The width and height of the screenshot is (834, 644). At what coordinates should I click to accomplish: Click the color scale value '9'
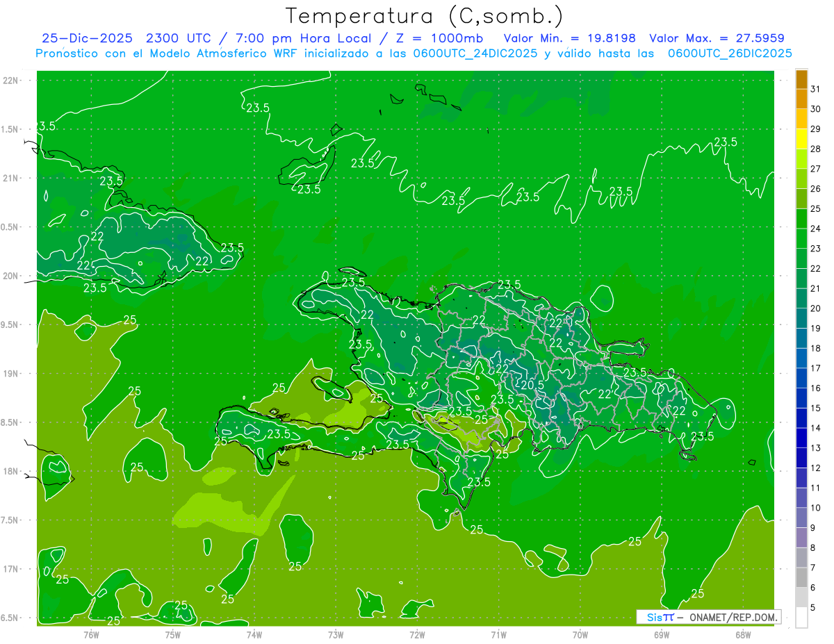pyautogui.click(x=813, y=528)
